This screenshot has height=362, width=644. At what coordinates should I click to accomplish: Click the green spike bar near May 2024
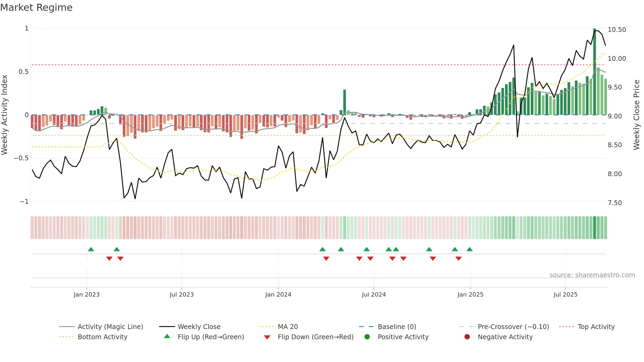(x=345, y=102)
